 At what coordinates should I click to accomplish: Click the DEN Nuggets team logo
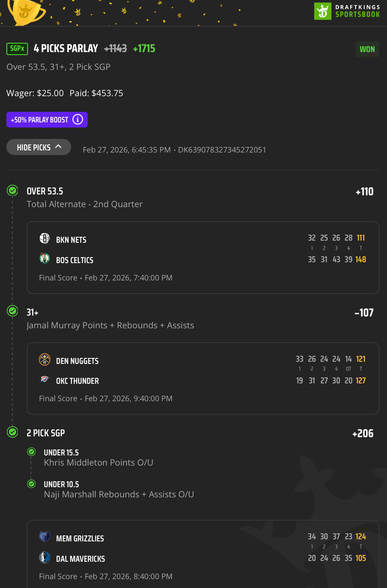44,360
